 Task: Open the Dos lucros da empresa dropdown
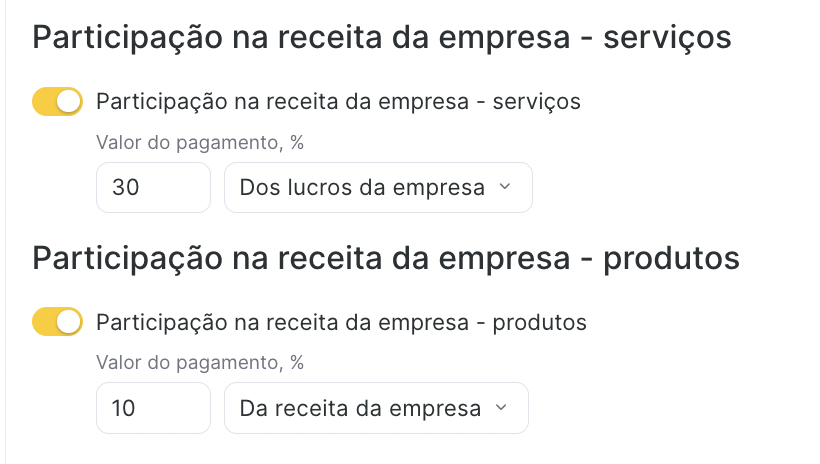(379, 187)
